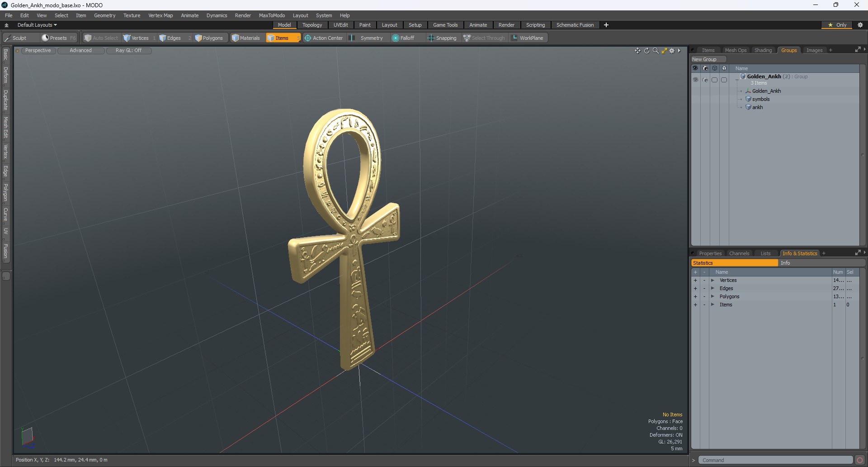Expand the Polygons statistics row
The height and width of the screenshot is (467, 868).
click(x=712, y=297)
